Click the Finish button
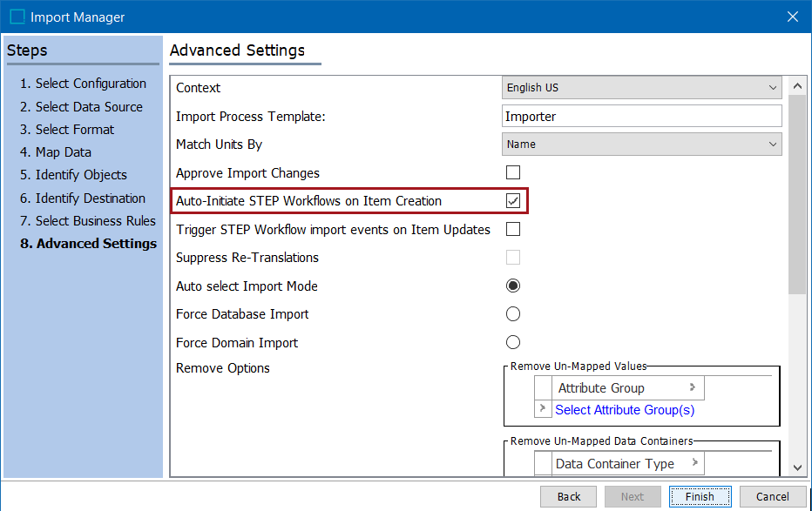 [x=700, y=496]
